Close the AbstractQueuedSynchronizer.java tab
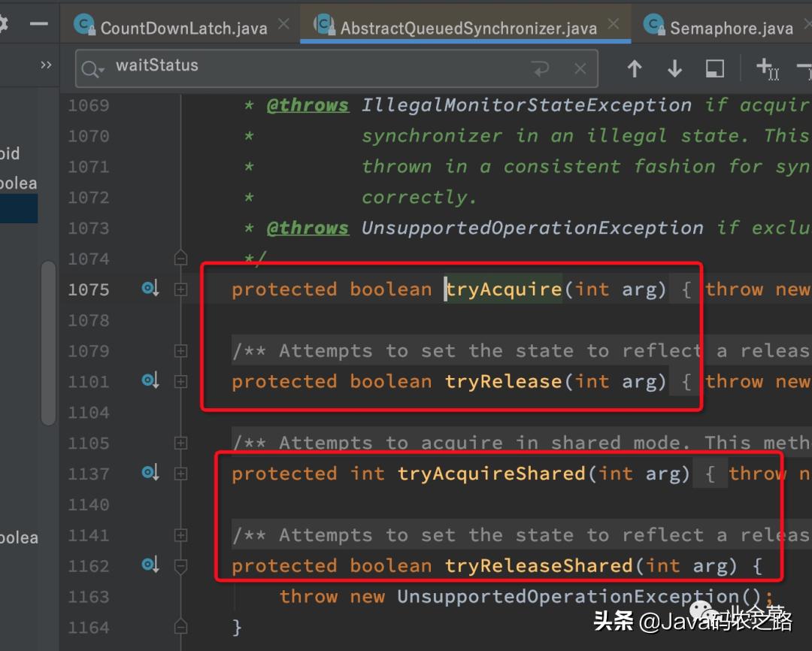812x651 pixels. pyautogui.click(x=614, y=24)
